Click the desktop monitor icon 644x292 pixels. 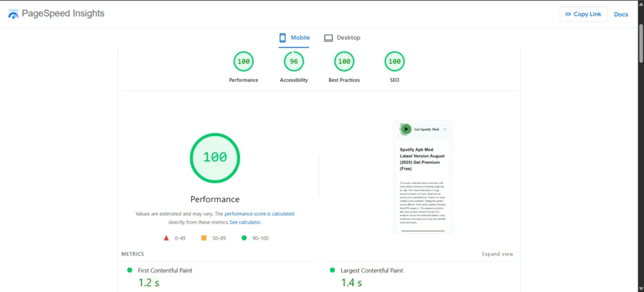[328, 38]
